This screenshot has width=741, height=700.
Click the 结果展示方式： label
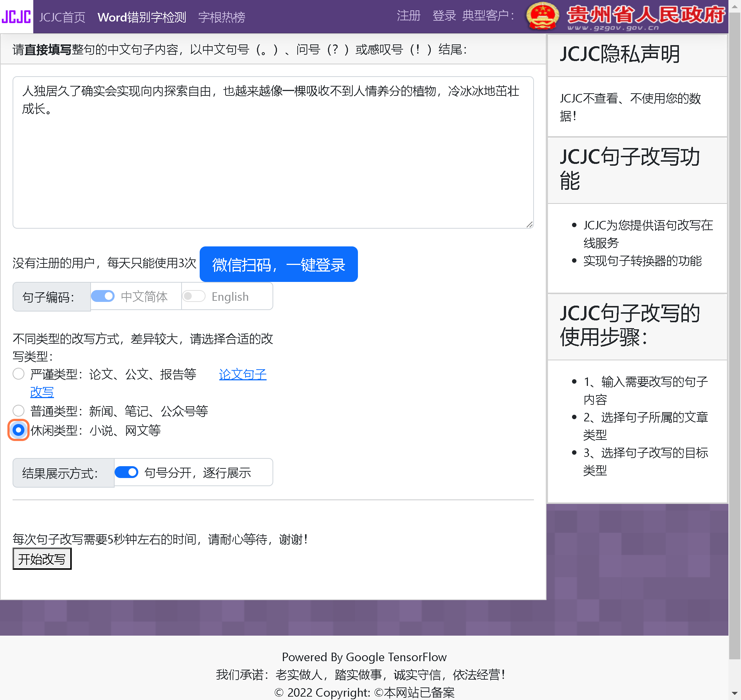pos(63,473)
